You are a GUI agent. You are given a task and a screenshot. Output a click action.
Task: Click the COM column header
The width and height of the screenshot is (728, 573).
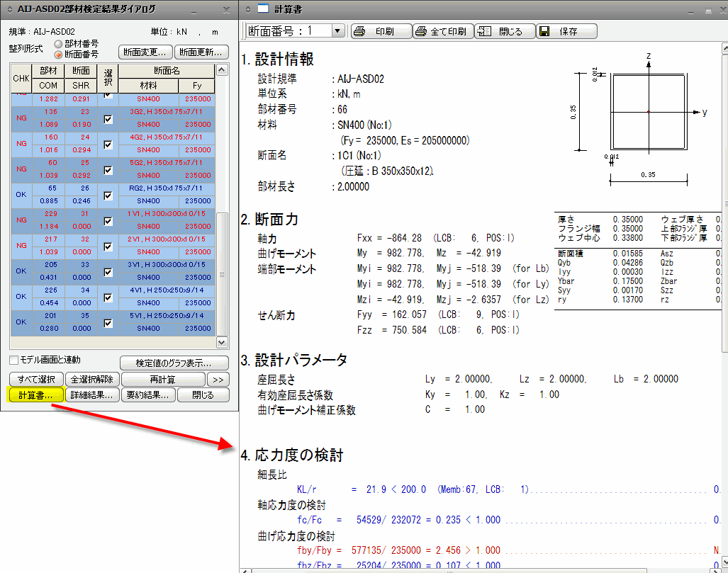(48, 86)
